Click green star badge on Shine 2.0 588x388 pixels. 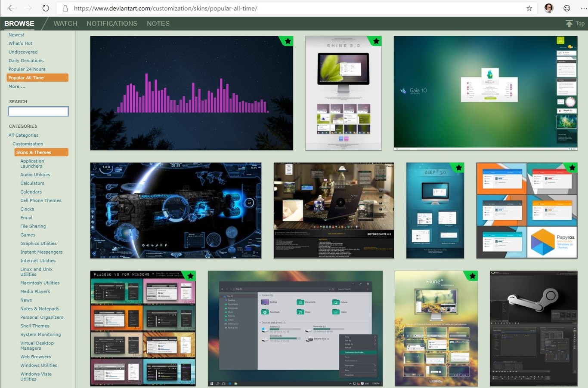pos(376,41)
